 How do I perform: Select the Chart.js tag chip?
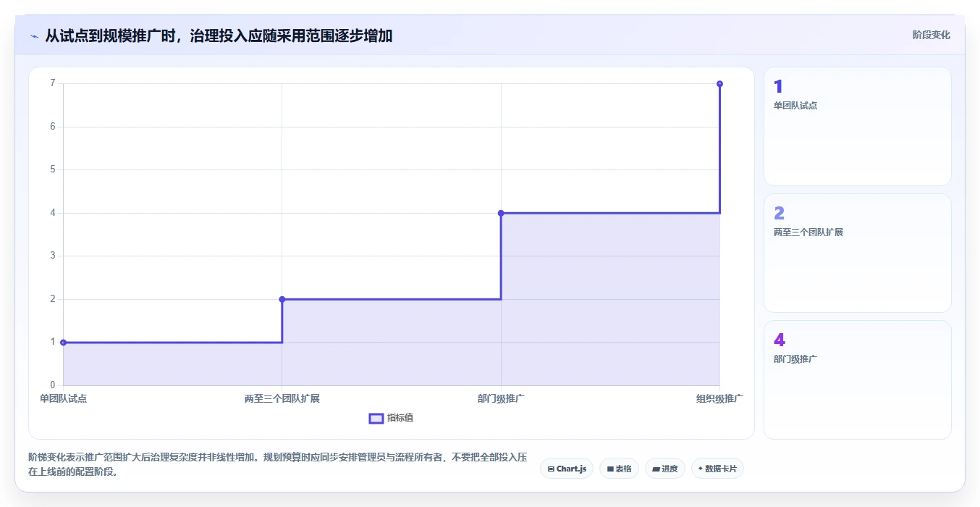pos(567,469)
